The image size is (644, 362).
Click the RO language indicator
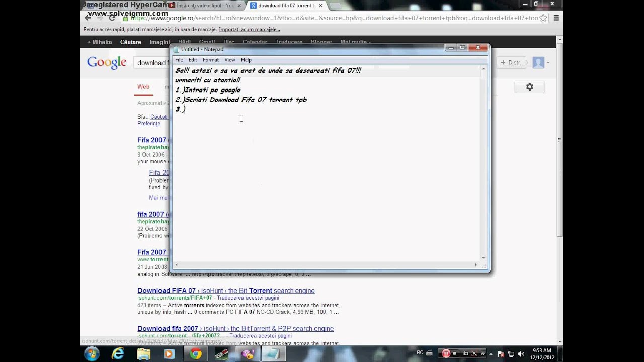pos(420,353)
